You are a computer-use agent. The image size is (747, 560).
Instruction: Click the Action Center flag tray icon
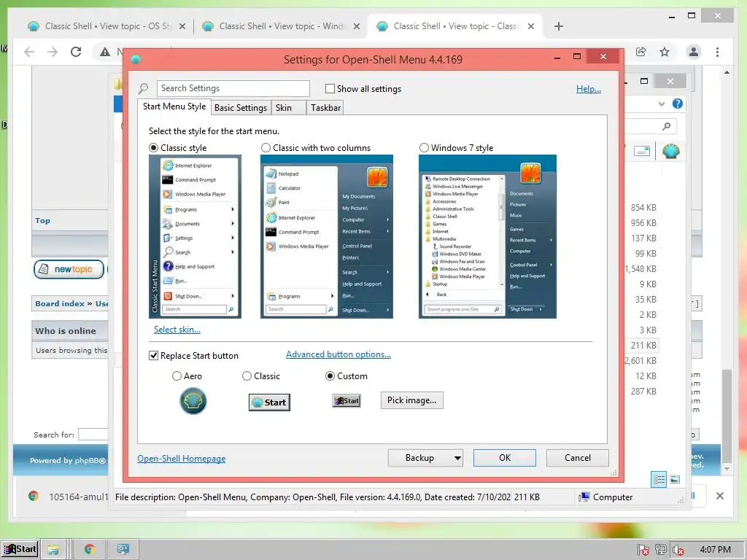pos(643,550)
